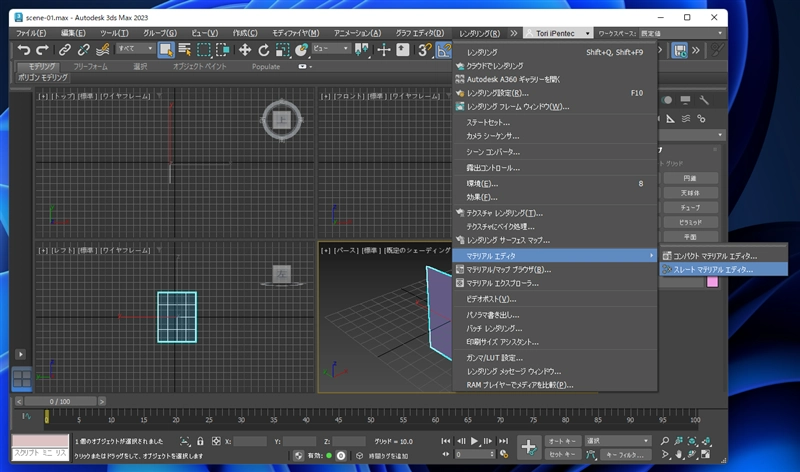
Task: Expand the ポリゴン モデリング panel
Action: (43, 78)
